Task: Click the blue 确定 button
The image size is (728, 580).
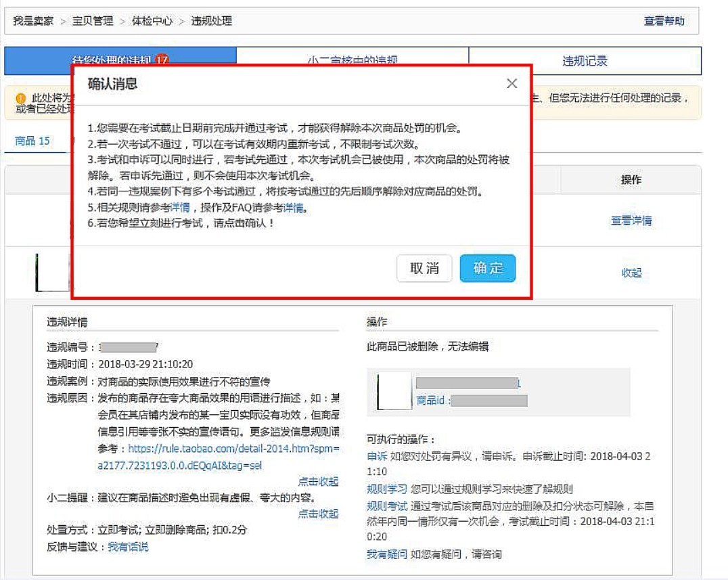Action: pyautogui.click(x=487, y=268)
